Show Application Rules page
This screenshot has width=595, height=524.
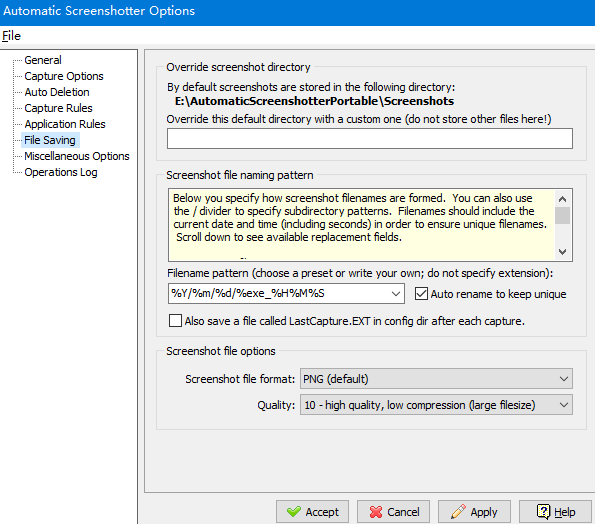(x=65, y=124)
